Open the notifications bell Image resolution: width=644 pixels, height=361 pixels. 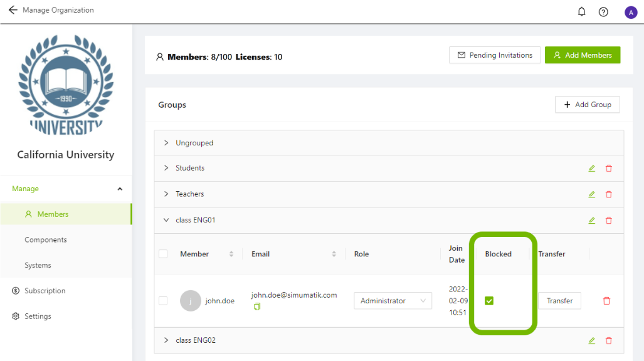[581, 12]
